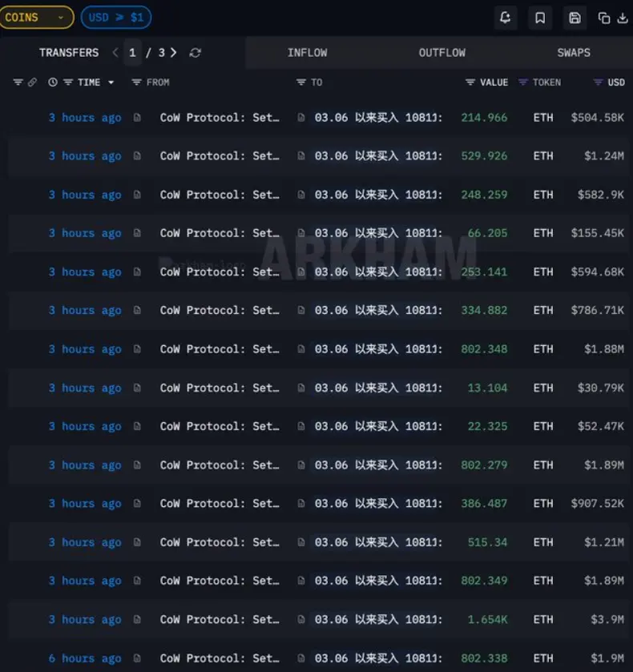This screenshot has height=672, width=633.
Task: Switch to the SWAPS tab
Action: (574, 53)
